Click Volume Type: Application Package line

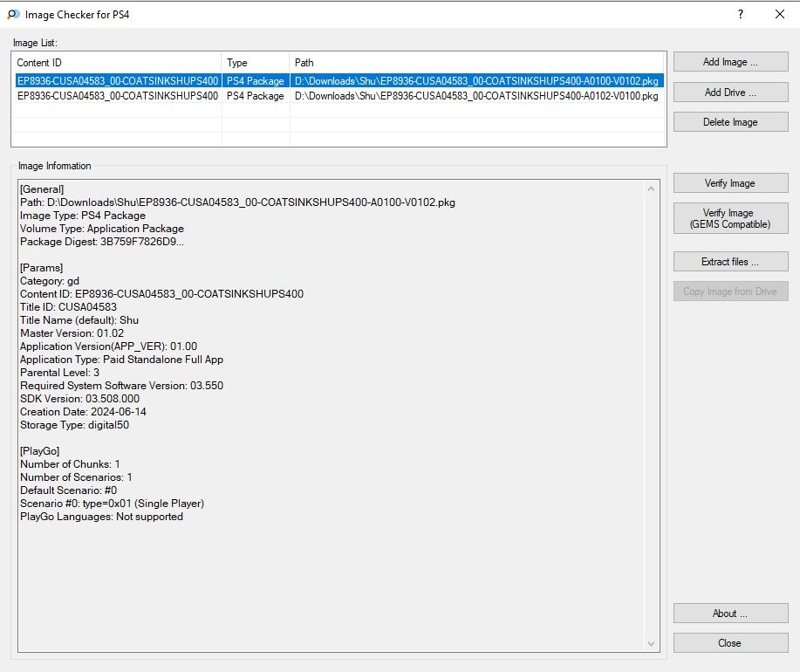click(x=102, y=229)
